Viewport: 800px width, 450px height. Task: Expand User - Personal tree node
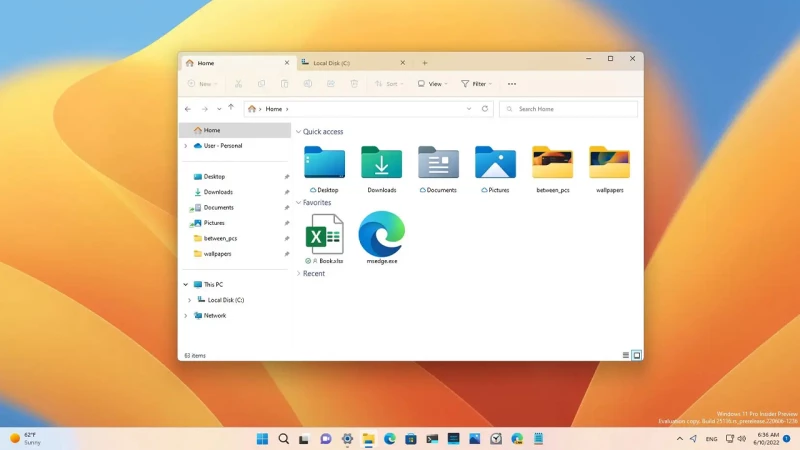tap(186, 146)
